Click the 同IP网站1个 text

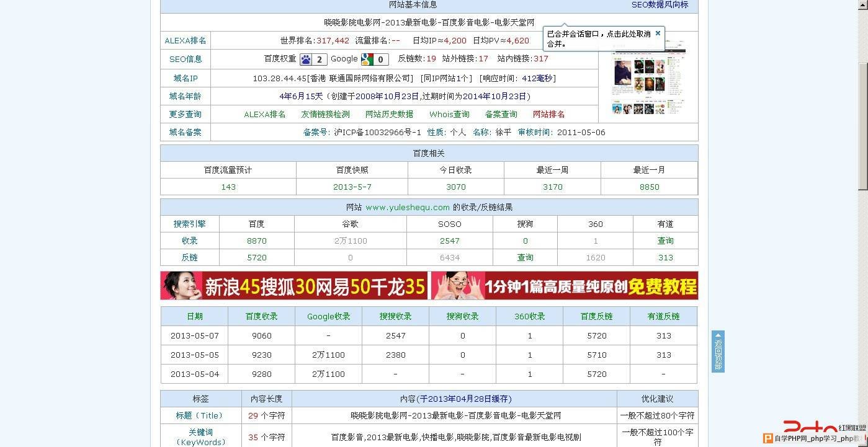446,78
